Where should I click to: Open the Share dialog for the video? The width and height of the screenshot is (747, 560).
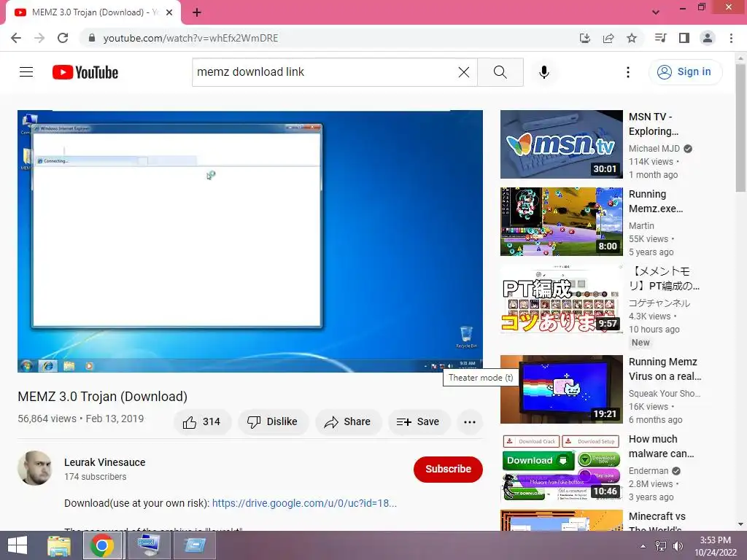(348, 422)
